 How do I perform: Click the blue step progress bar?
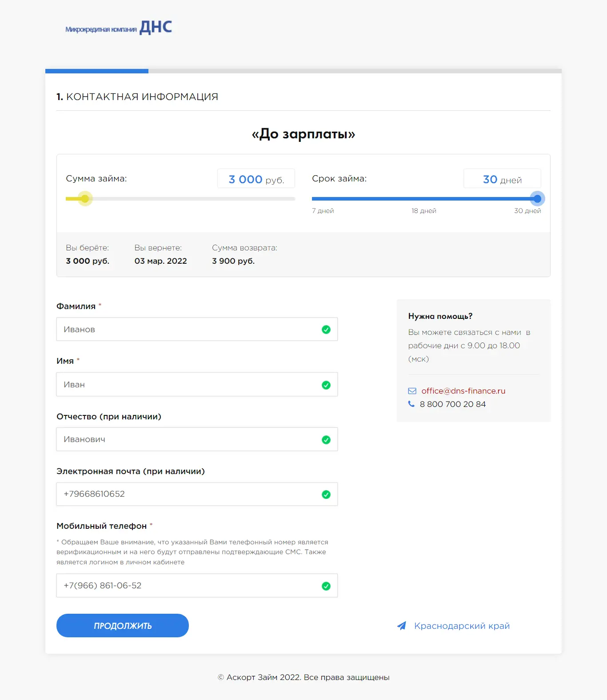[x=97, y=71]
